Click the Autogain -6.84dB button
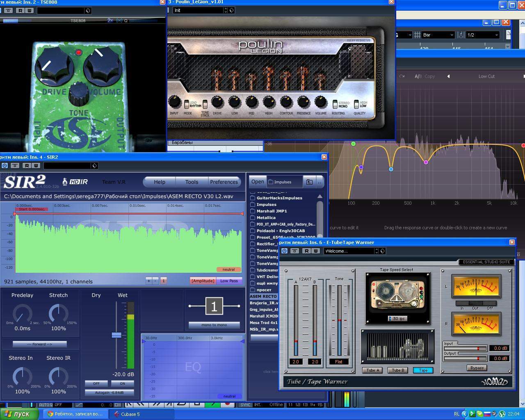This screenshot has width=525, height=420. click(x=109, y=393)
